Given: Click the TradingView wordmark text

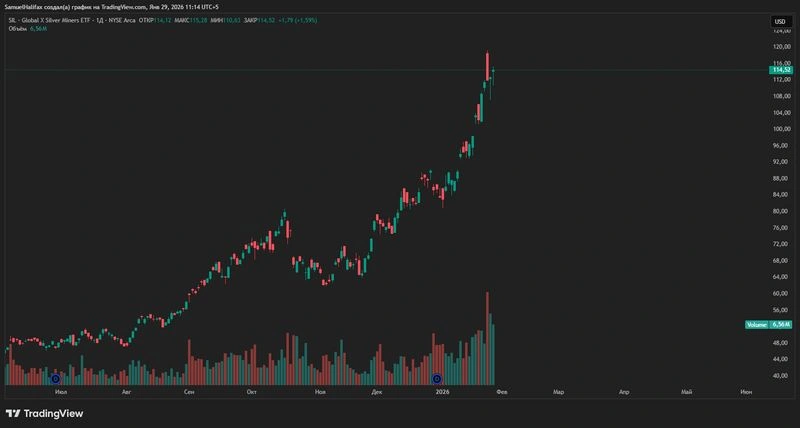Looking at the screenshot, I should pos(54,414).
